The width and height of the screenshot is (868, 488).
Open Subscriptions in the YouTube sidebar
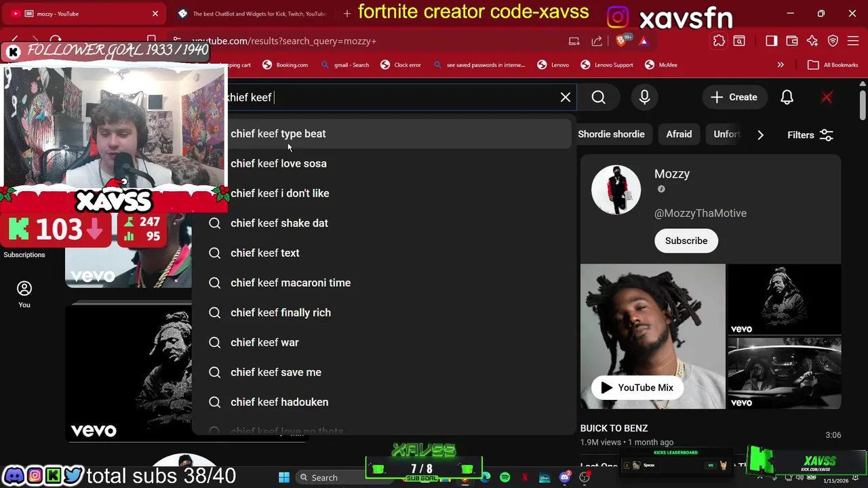(x=24, y=255)
